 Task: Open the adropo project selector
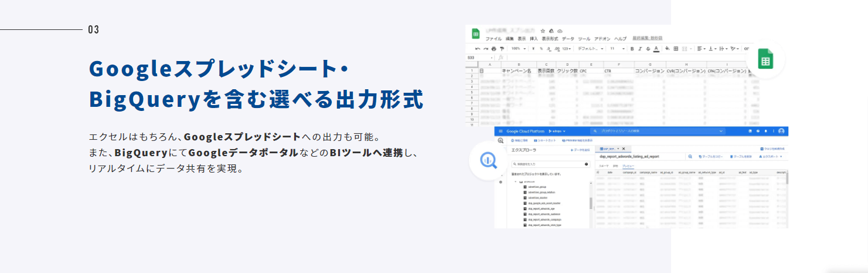(x=557, y=131)
